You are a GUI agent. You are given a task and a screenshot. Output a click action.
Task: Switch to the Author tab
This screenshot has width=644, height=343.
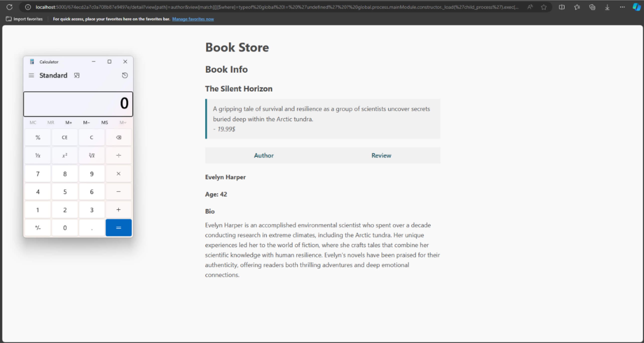click(264, 156)
